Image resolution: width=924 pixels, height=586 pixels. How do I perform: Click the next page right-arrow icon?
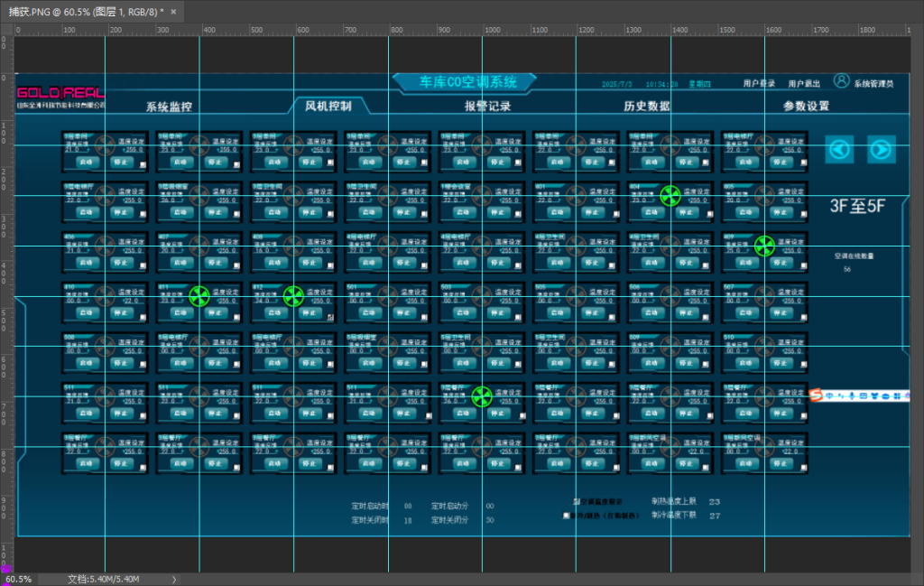[x=881, y=149]
